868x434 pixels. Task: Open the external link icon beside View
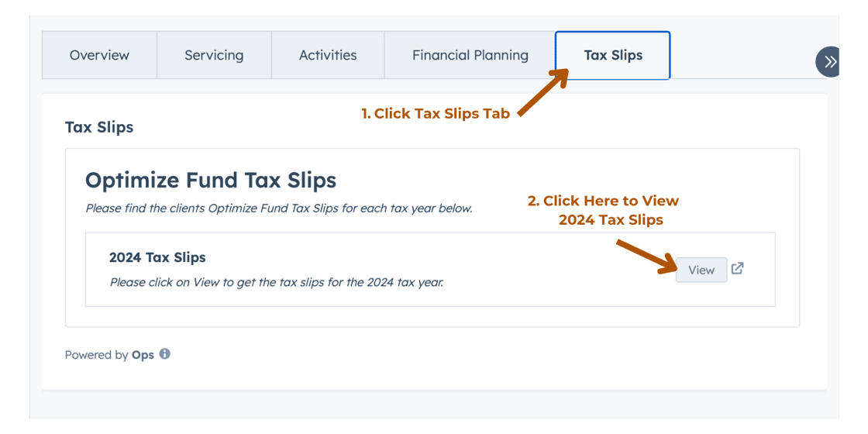(x=737, y=268)
